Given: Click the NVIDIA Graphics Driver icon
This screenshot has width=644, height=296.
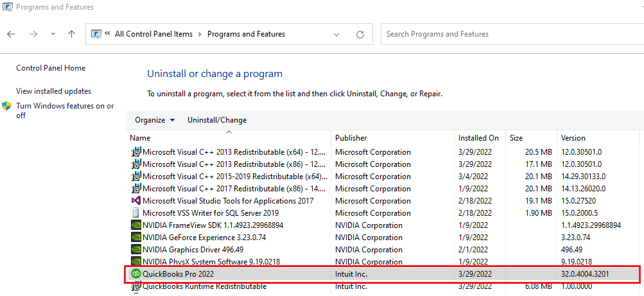Looking at the screenshot, I should point(135,250).
